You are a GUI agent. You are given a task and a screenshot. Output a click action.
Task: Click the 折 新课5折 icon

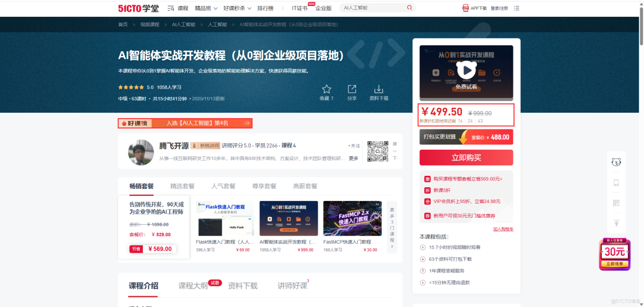(427, 191)
